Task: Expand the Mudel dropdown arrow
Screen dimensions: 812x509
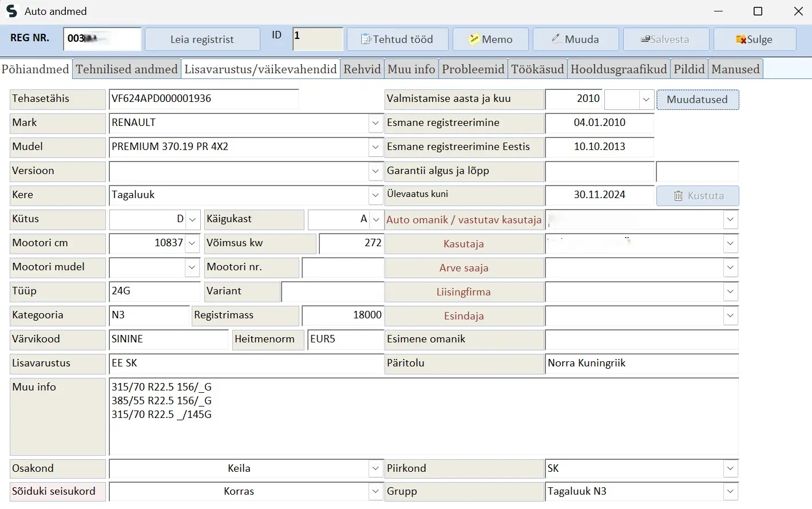Action: pos(375,147)
